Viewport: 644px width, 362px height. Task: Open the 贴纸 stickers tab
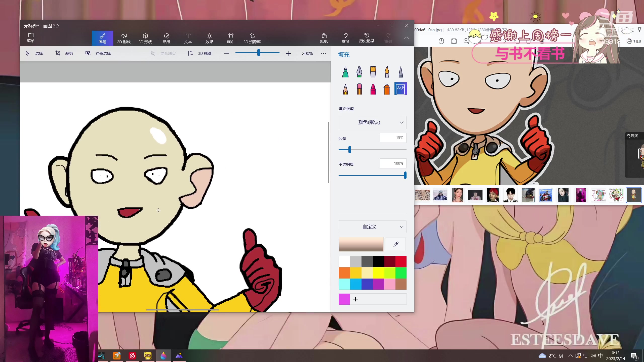[167, 38]
